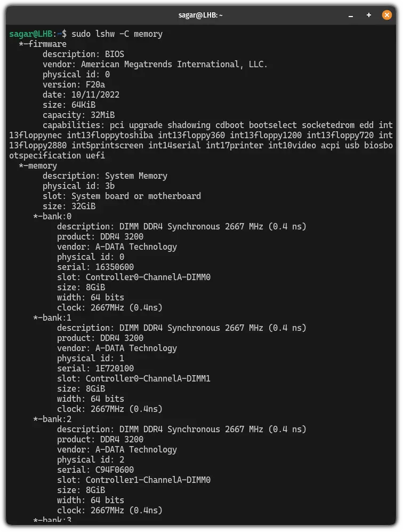Click the *-bank:0 heading
This screenshot has height=532, width=403.
tap(46, 216)
